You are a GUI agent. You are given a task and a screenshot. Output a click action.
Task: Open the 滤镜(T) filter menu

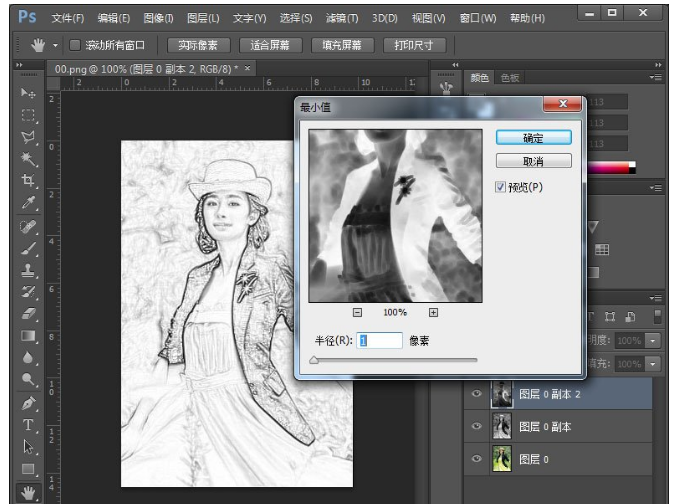click(x=343, y=18)
